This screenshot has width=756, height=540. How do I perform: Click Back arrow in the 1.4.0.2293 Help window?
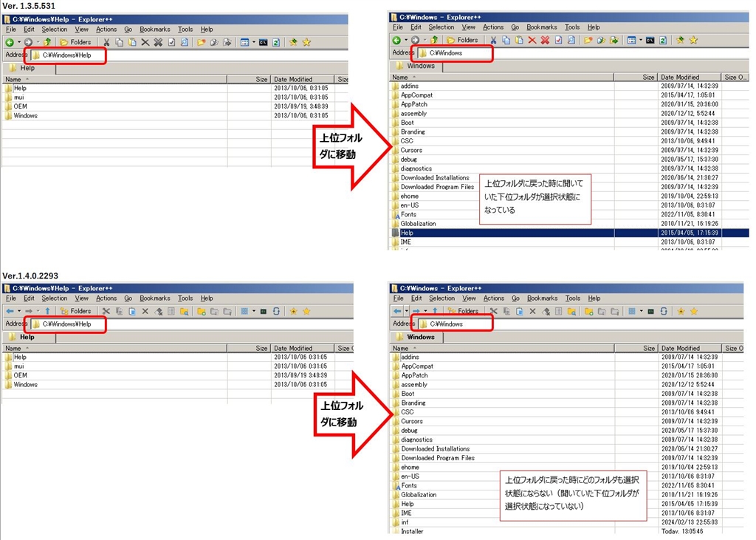[x=10, y=311]
